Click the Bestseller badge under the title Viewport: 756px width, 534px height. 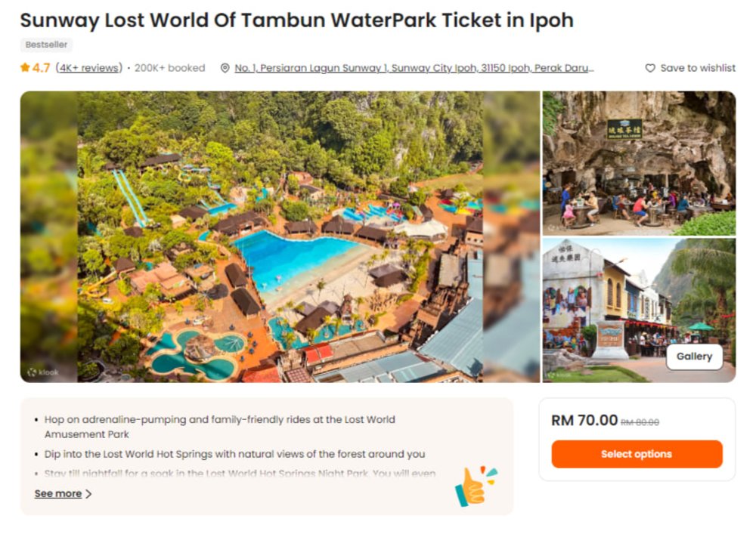click(x=46, y=44)
